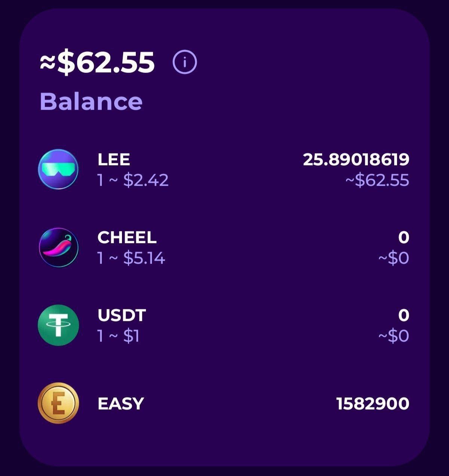Tap the CHEEL dollar value ~$0

(x=394, y=258)
